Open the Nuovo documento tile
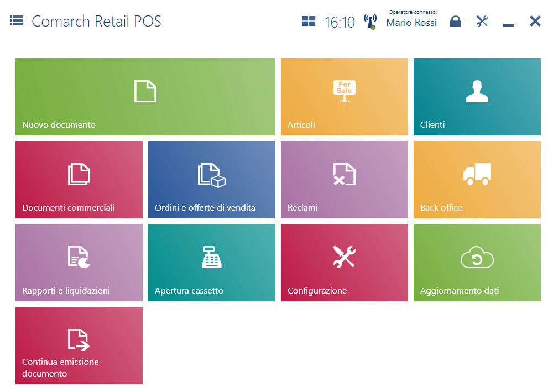 145,97
